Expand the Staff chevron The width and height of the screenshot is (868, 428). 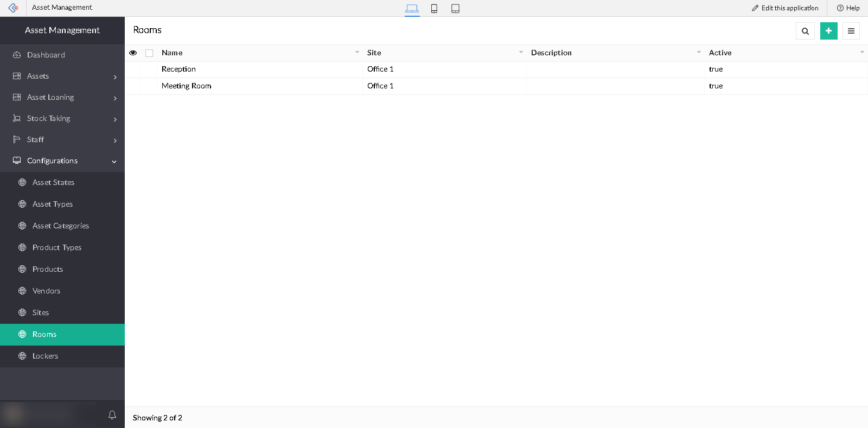click(x=115, y=140)
